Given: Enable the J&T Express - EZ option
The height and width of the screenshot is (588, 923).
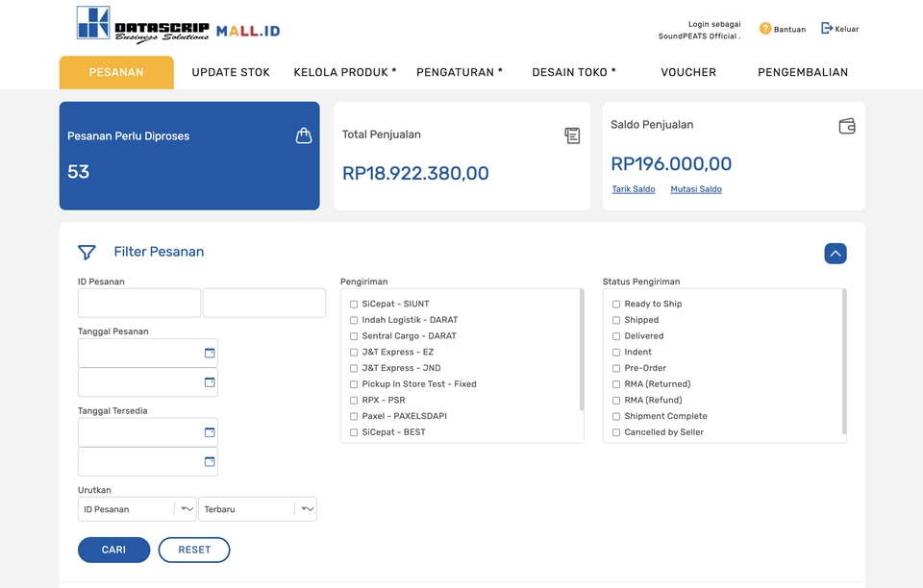Looking at the screenshot, I should click(353, 352).
